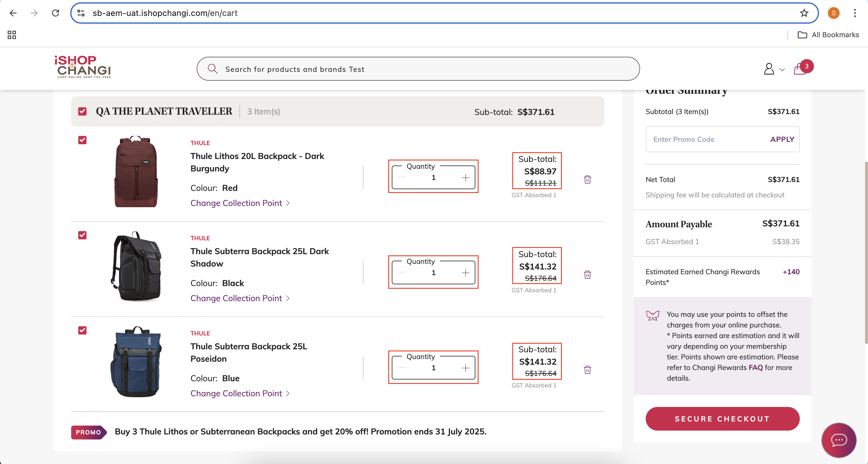Increase quantity of Thule Lithos backpack
This screenshot has height=464, width=868.
465,178
